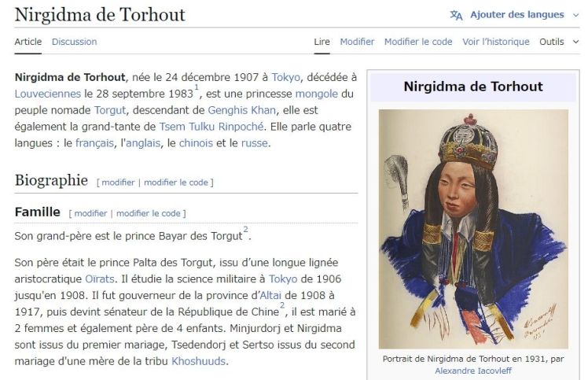Click modifier le code next to Famille
The image size is (588, 380).
point(149,213)
